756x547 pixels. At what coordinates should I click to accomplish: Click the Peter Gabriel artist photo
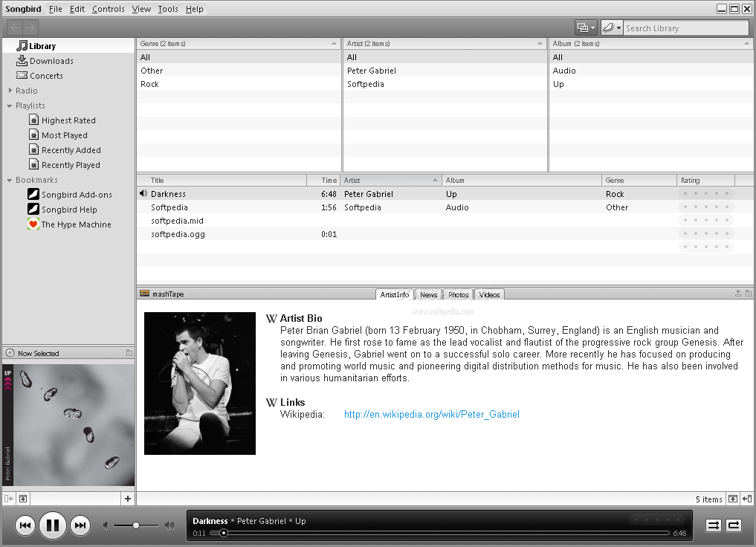pyautogui.click(x=200, y=383)
